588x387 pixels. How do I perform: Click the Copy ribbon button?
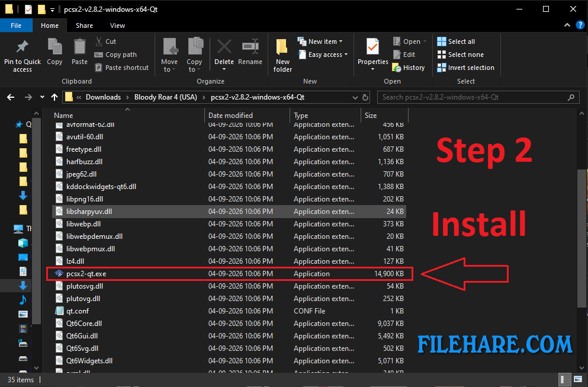point(54,52)
